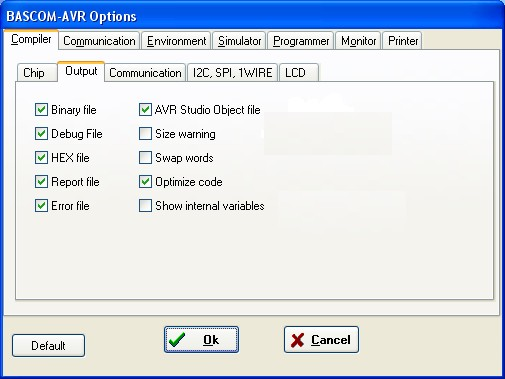The width and height of the screenshot is (505, 379).
Task: Enable Show internal variables checkbox
Action: pyautogui.click(x=145, y=206)
